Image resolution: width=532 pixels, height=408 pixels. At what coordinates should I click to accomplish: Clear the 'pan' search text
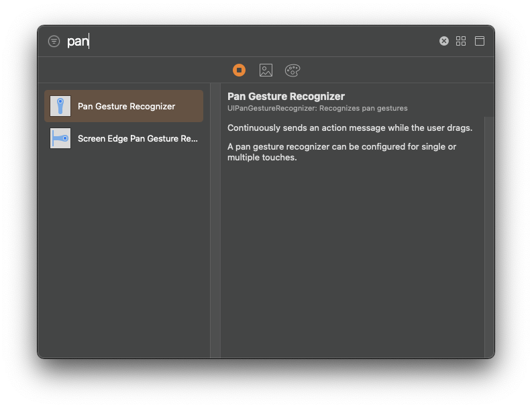click(x=444, y=41)
